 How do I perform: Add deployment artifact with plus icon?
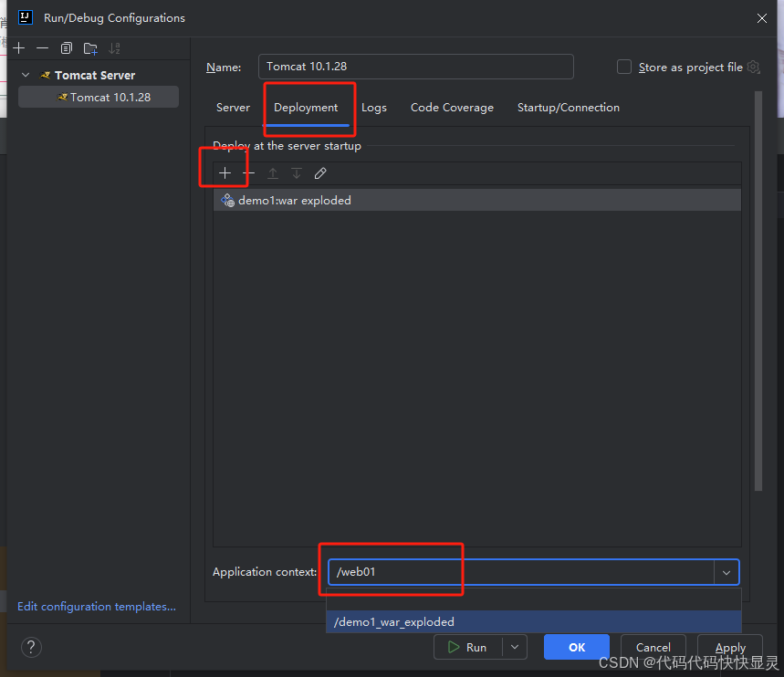click(225, 173)
